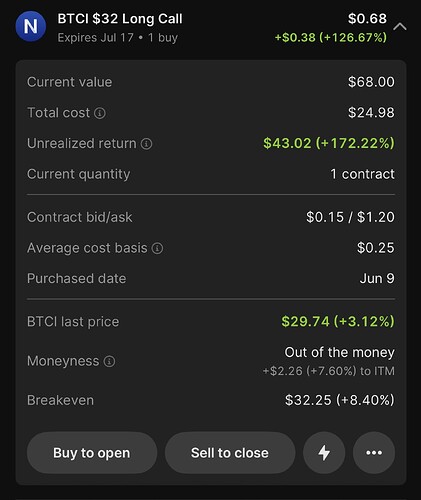Open the Moneyness info icon
Screen dimensions: 421x500
click(x=109, y=361)
